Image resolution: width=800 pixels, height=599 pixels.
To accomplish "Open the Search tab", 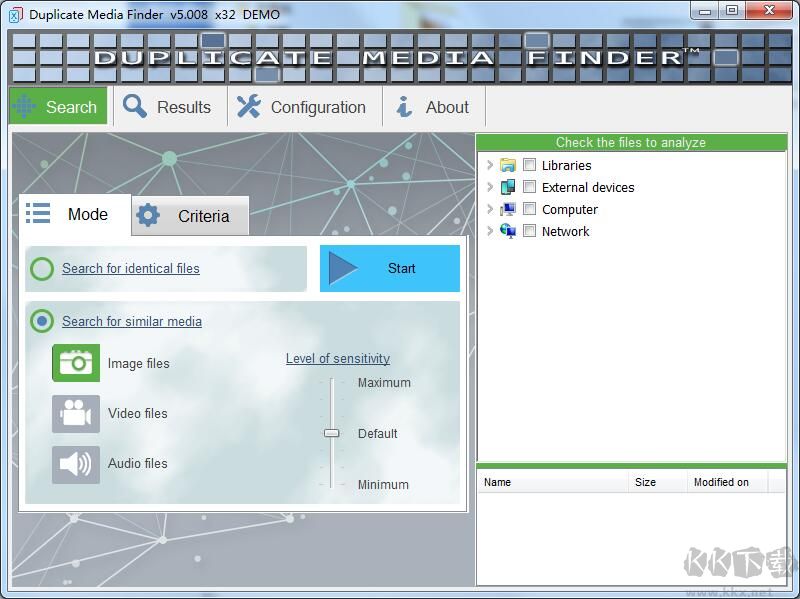I will (58, 106).
